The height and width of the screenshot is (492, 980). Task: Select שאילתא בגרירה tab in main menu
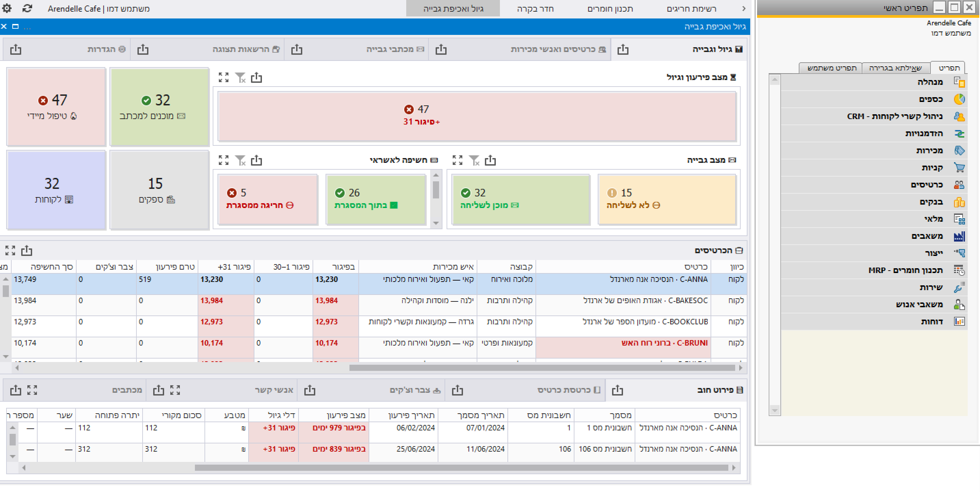895,68
